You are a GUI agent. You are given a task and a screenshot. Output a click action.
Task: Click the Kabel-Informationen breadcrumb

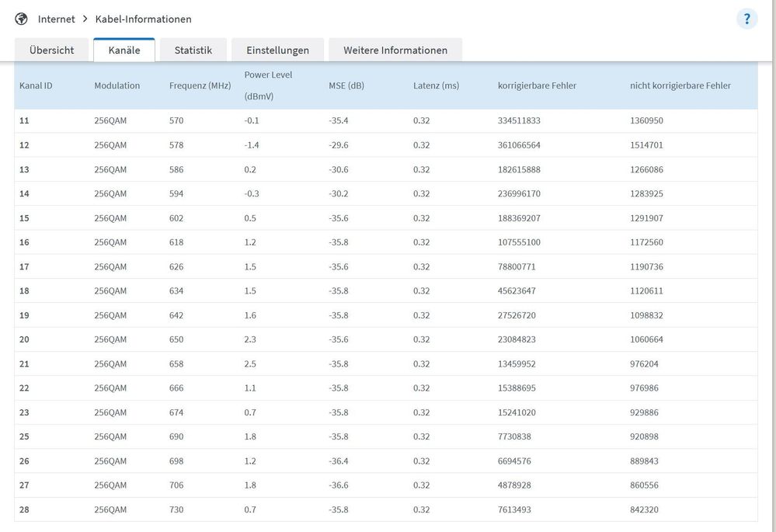click(x=143, y=19)
